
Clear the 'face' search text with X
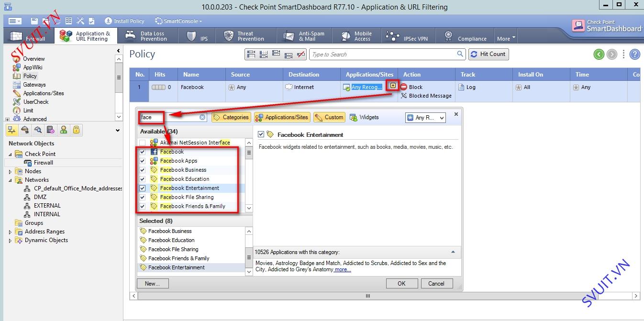click(x=202, y=117)
